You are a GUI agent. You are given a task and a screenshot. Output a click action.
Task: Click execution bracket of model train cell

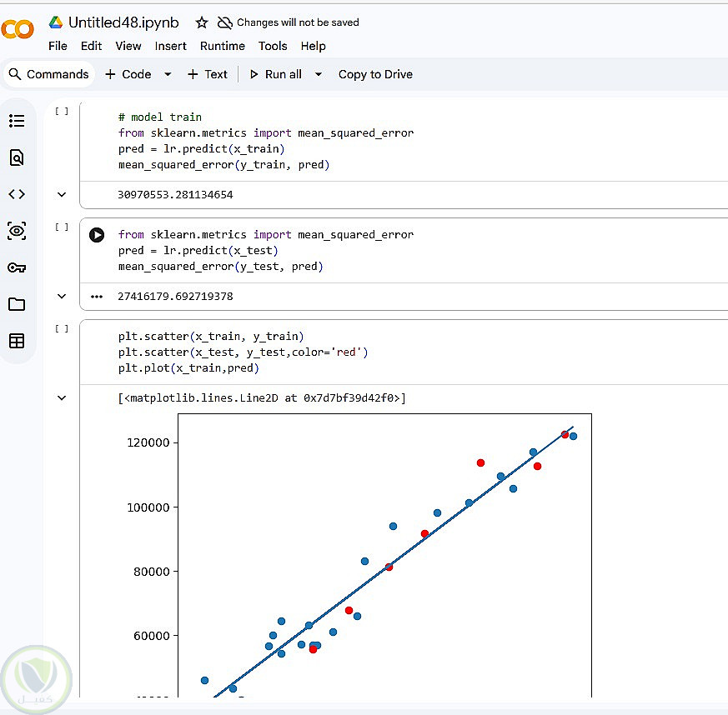coord(62,111)
